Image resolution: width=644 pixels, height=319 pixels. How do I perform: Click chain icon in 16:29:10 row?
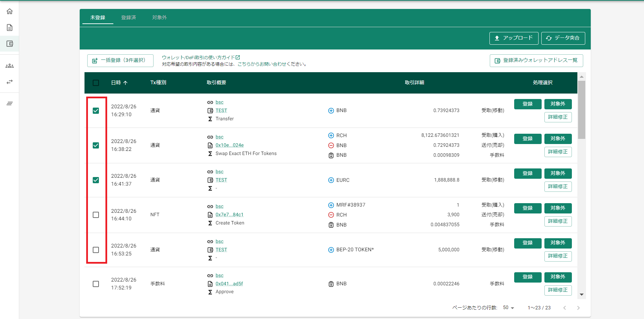[210, 102]
